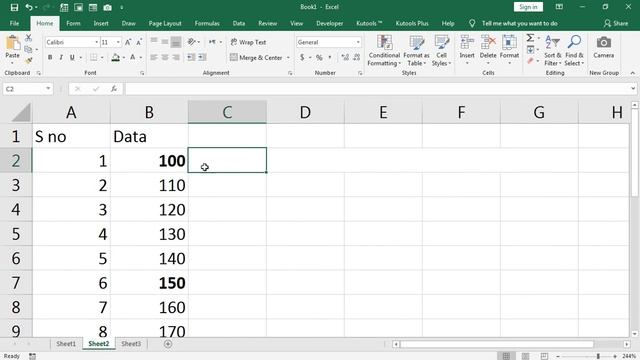Select the column D header
This screenshot has height=360, width=640.
pos(305,112)
